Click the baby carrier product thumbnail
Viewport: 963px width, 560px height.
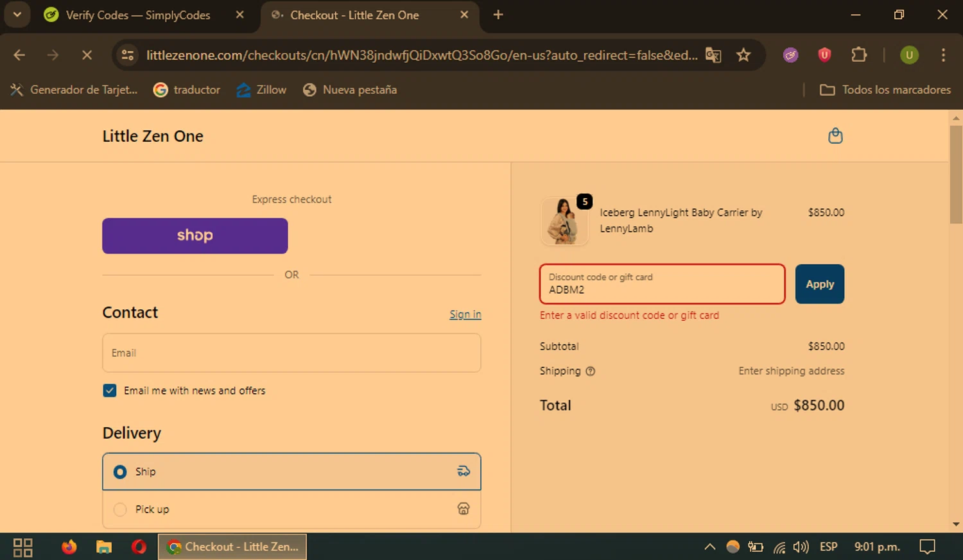tap(564, 221)
